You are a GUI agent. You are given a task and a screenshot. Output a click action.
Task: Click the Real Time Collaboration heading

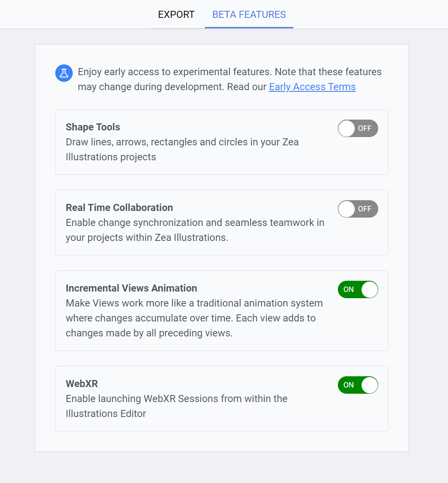pos(119,208)
